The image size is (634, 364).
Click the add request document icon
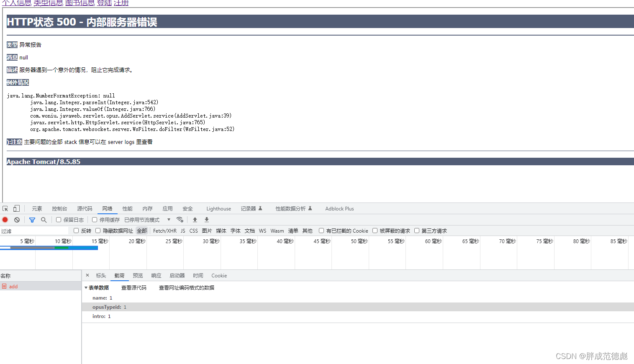pyautogui.click(x=4, y=287)
